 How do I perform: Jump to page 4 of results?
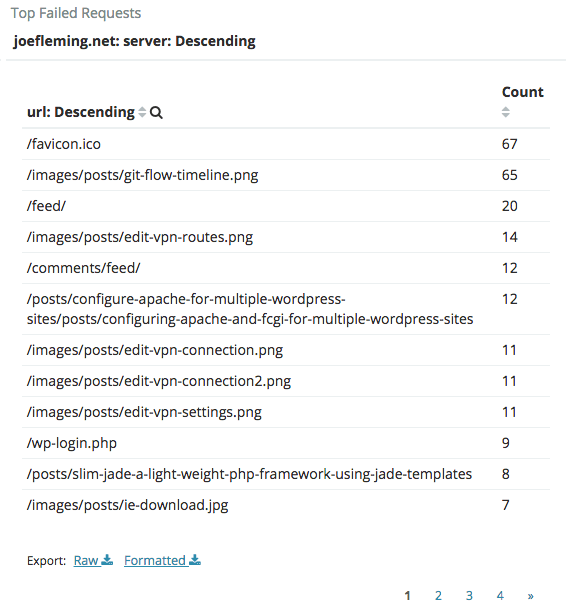tap(500, 596)
